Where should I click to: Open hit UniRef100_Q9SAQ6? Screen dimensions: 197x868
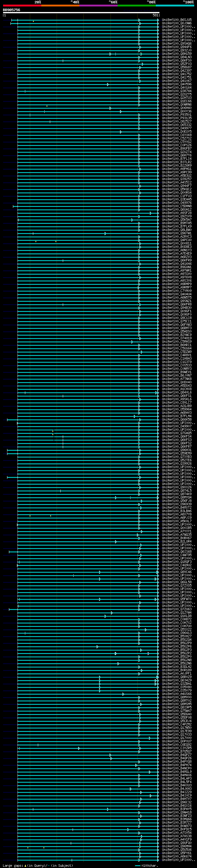point(177,43)
